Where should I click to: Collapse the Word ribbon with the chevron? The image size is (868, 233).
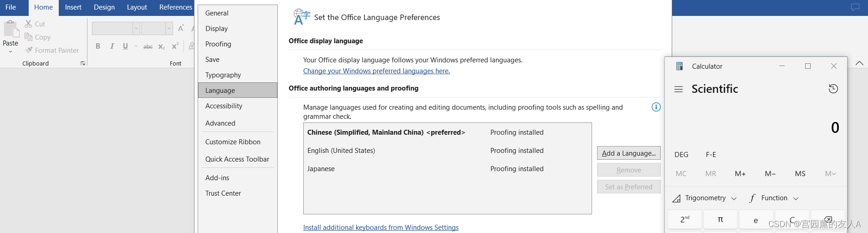[859, 63]
